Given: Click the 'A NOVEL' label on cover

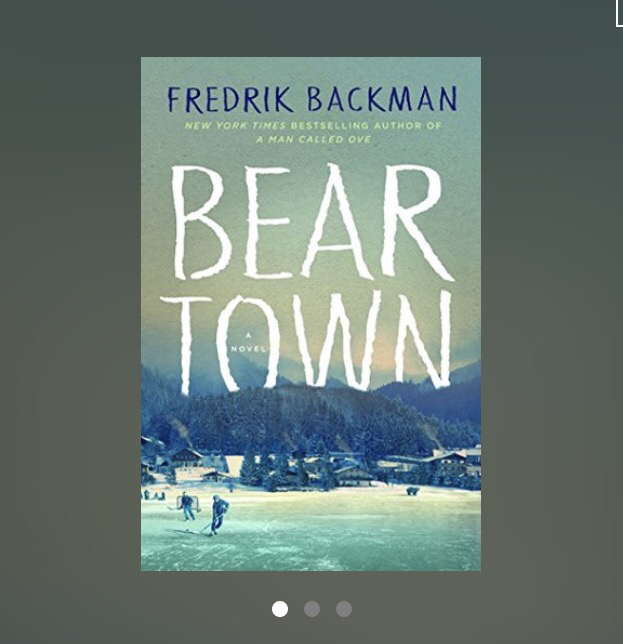Looking at the screenshot, I should coord(248,343).
